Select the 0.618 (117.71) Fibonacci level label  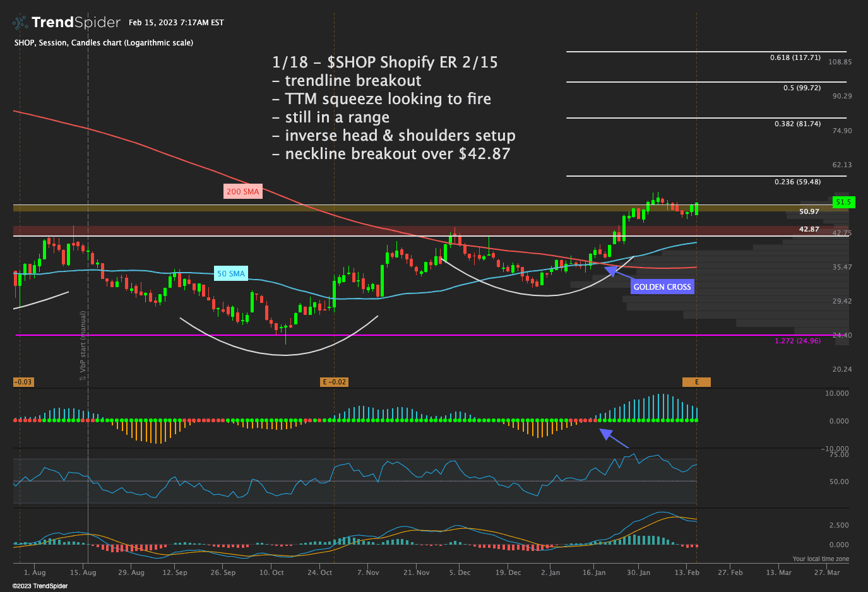pyautogui.click(x=795, y=57)
